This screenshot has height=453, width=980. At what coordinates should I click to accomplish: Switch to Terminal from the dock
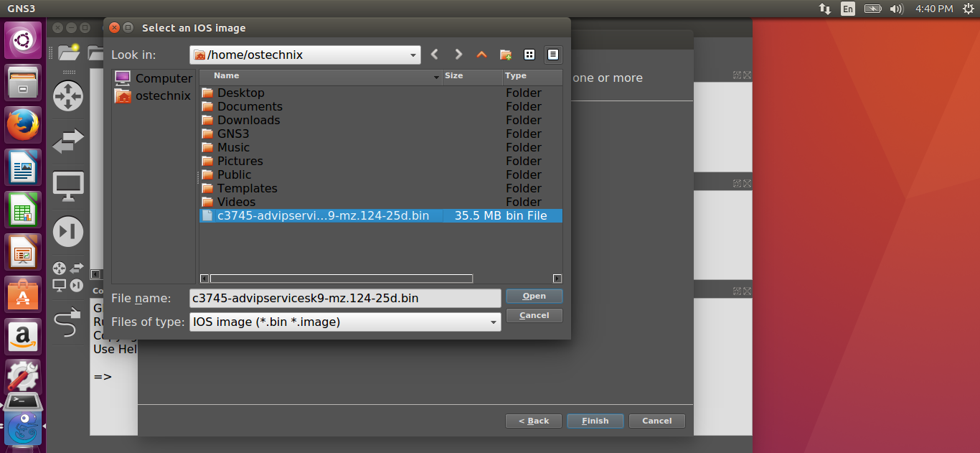click(x=23, y=401)
